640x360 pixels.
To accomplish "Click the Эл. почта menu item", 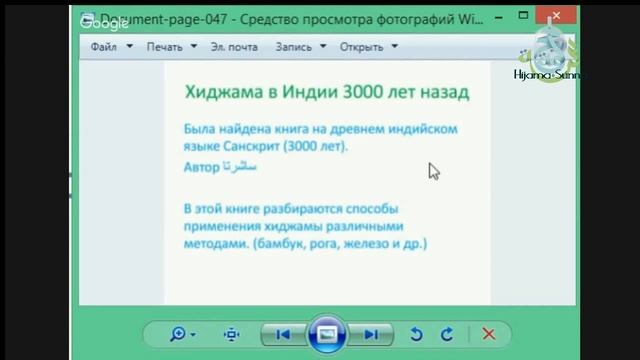I will (234, 47).
